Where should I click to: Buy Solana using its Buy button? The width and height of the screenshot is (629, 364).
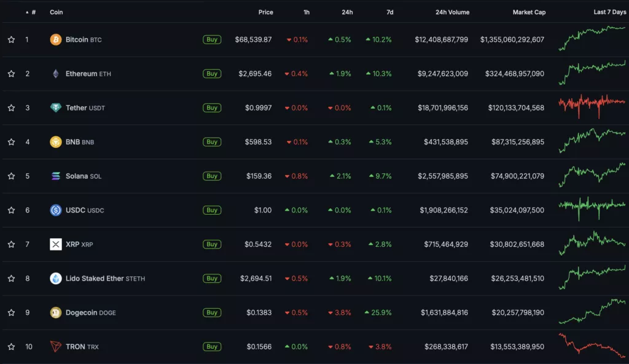[212, 176]
